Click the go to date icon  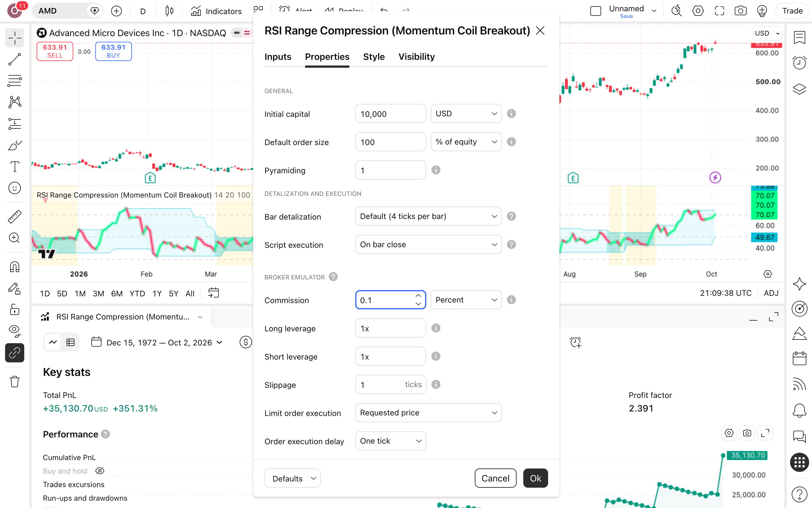pos(213,293)
